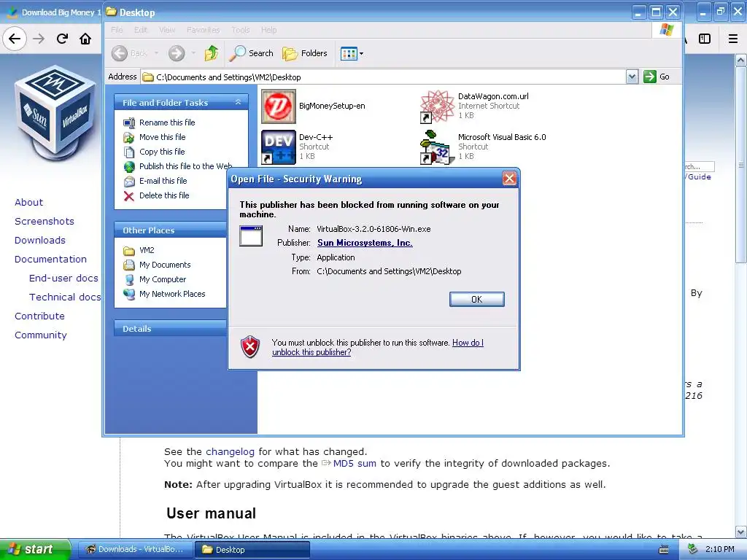The height and width of the screenshot is (560, 747).
Task: Click the browser forward arrow button
Action: click(x=39, y=39)
